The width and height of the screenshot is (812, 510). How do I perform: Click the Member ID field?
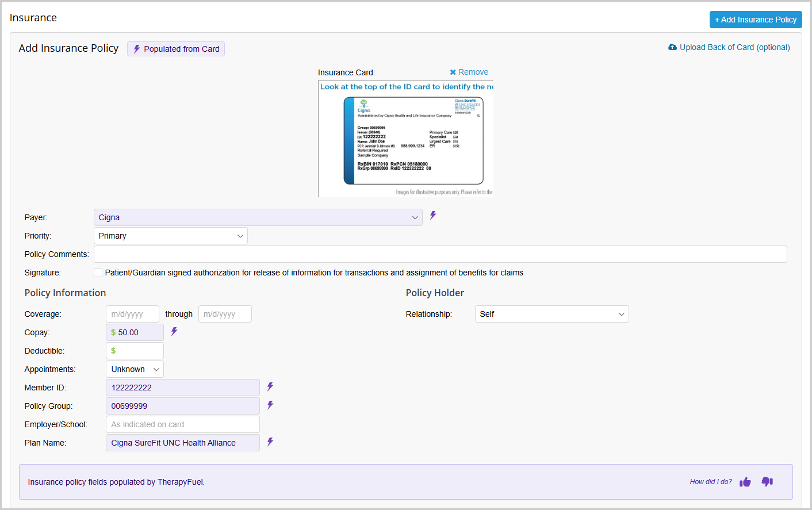(x=183, y=388)
